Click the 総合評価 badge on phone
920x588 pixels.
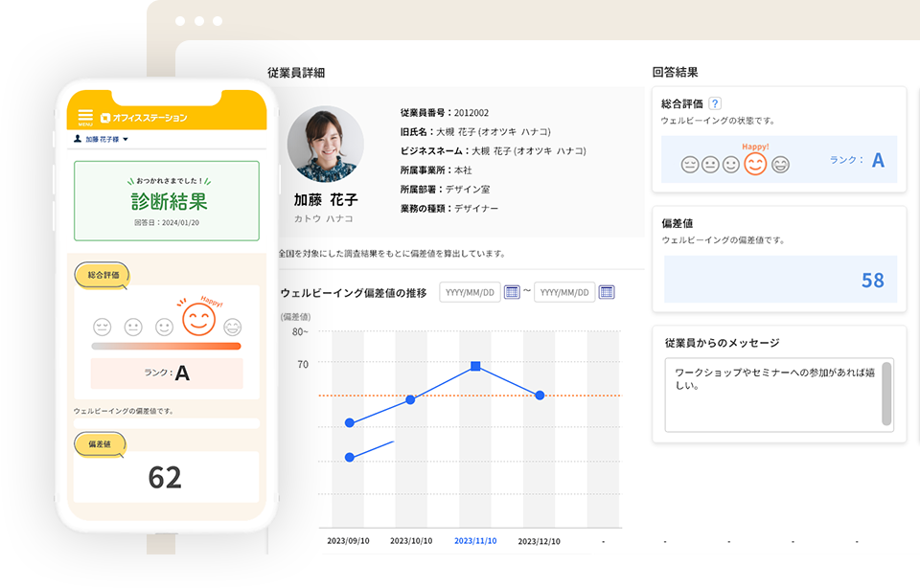(x=103, y=275)
